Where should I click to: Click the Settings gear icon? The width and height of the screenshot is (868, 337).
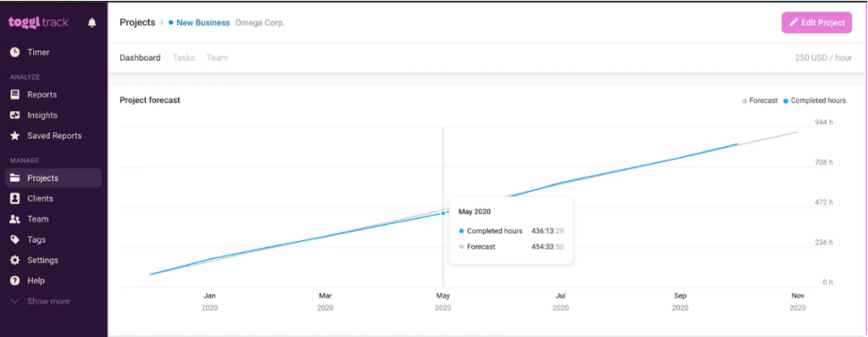[x=15, y=260]
